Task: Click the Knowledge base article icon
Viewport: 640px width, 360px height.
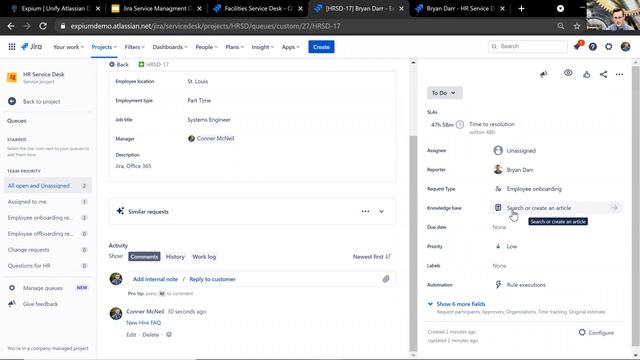Action: pyautogui.click(x=498, y=208)
